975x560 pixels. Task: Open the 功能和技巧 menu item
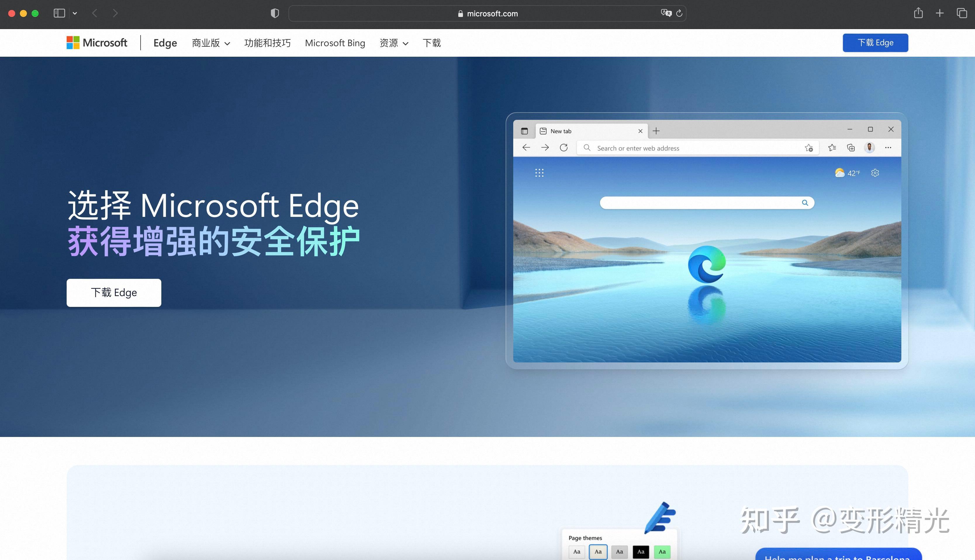268,43
